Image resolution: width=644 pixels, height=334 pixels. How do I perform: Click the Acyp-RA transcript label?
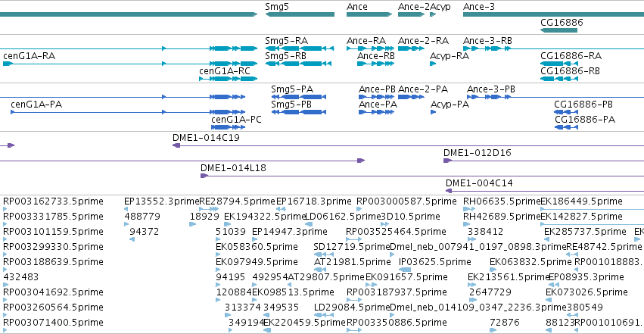[450, 56]
